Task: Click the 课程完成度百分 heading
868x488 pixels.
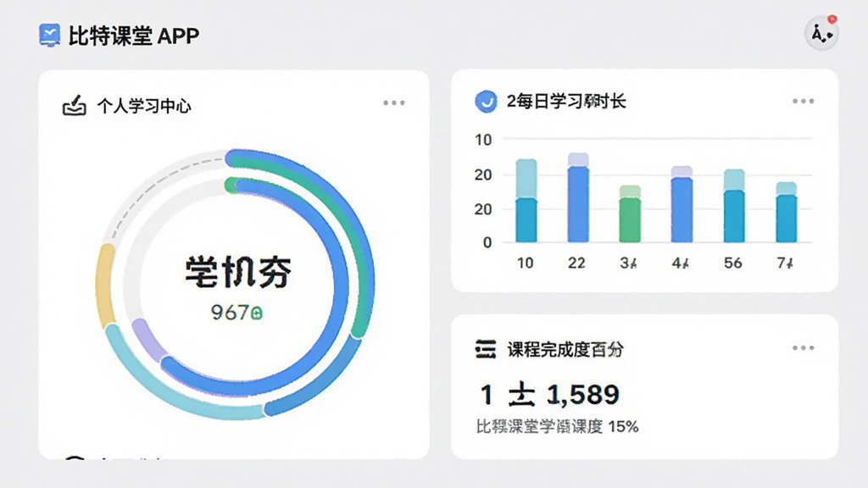Action: [x=565, y=349]
